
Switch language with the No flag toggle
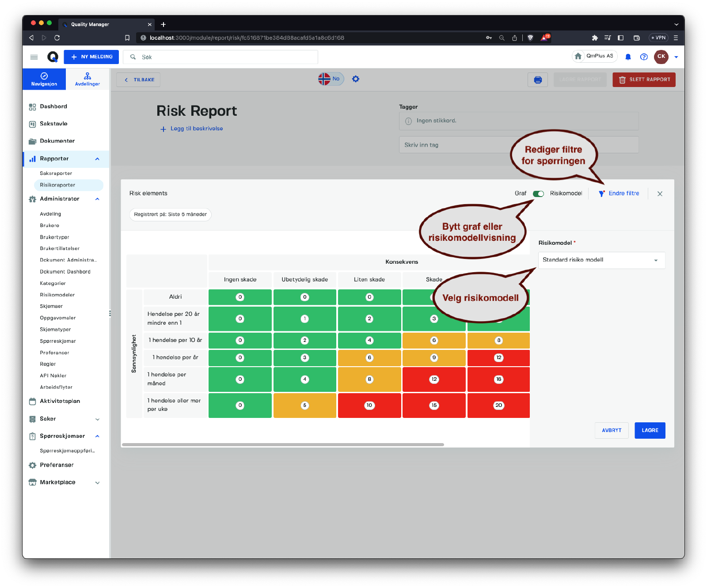point(331,79)
